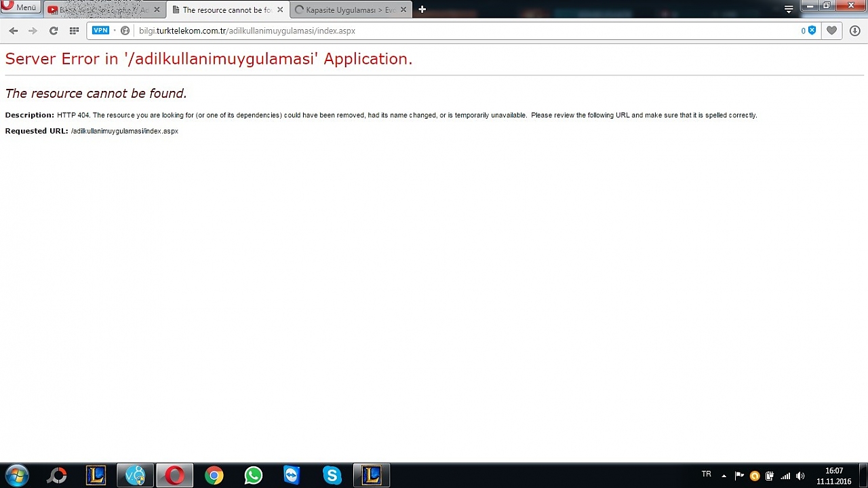This screenshot has height=488, width=868.
Task: Open the Windows Start menu
Action: [17, 476]
